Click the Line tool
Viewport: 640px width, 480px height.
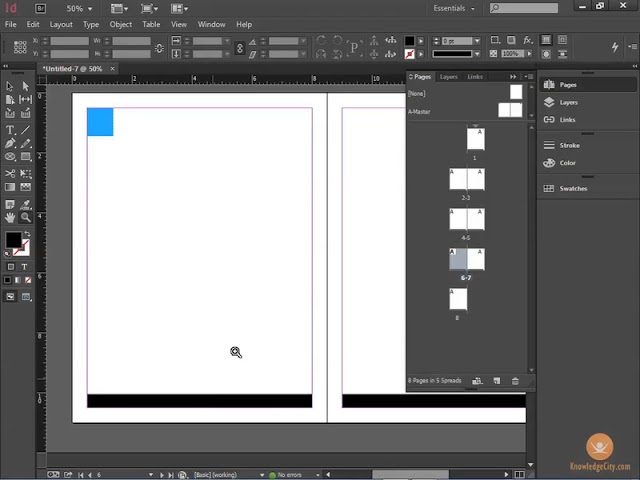click(x=26, y=130)
